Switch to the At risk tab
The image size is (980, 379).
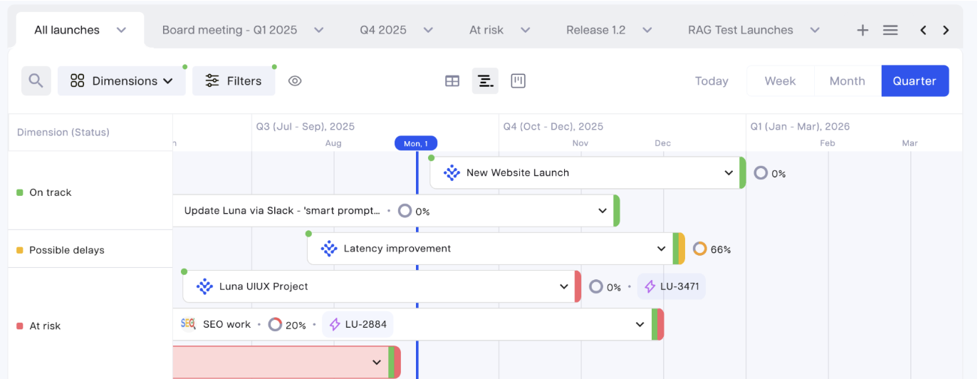486,30
